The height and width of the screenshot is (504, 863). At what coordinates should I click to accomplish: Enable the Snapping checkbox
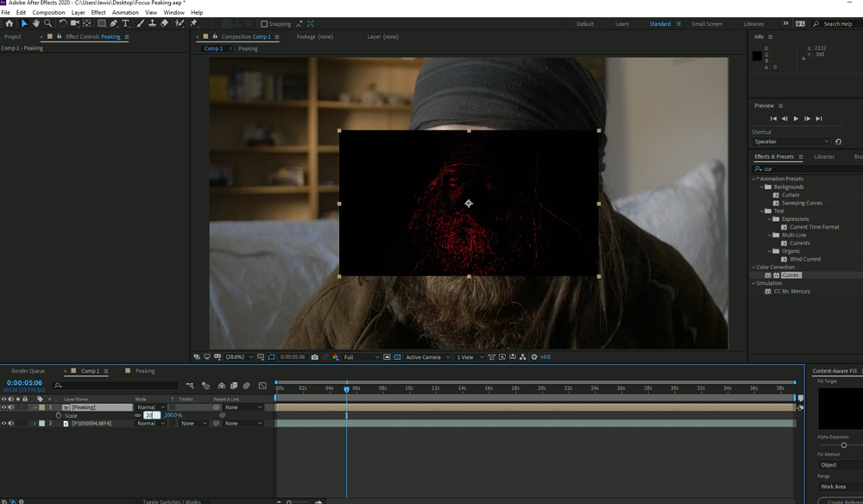[x=264, y=23]
